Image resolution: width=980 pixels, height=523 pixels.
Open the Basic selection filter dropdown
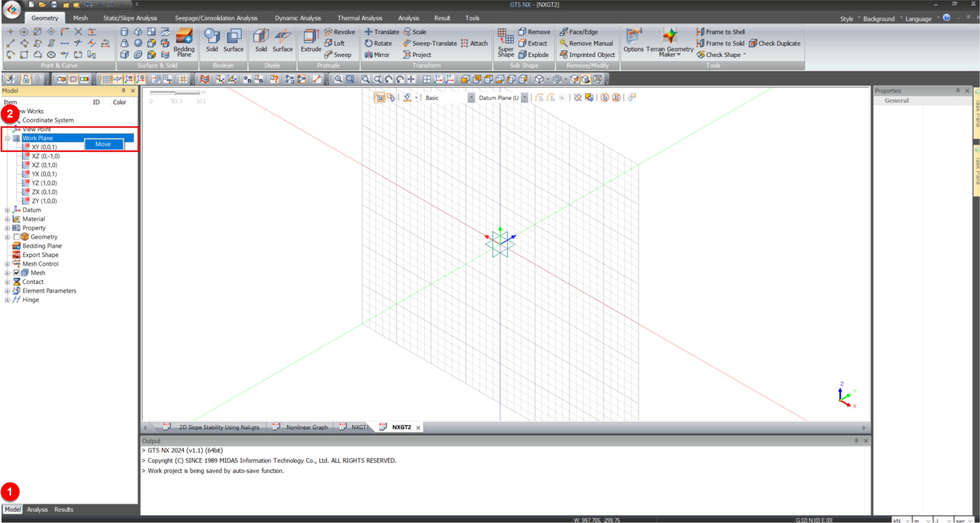point(471,98)
